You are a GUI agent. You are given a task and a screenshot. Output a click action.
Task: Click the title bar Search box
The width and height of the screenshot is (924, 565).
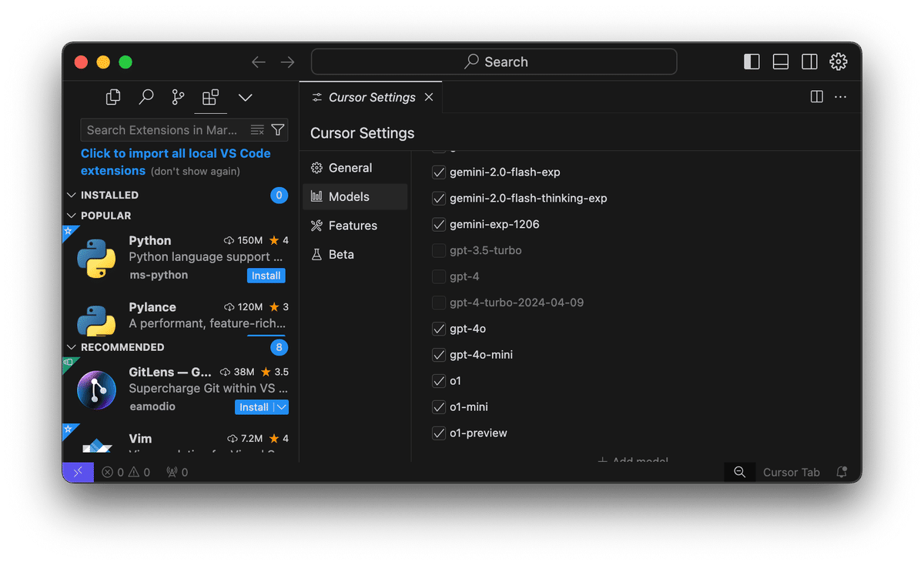(x=494, y=62)
